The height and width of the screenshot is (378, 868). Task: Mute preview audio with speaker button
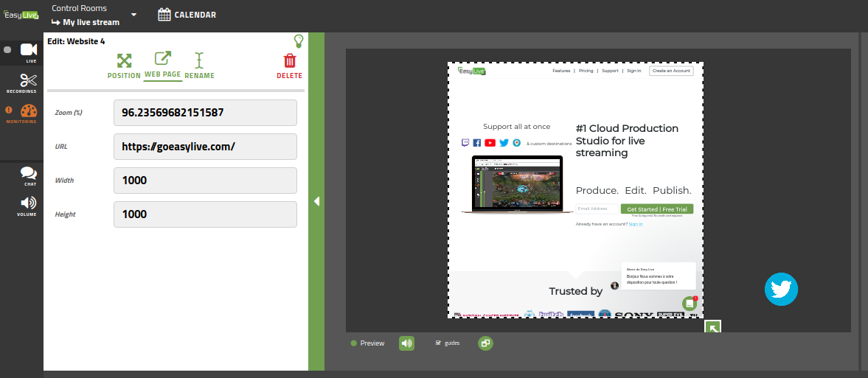[407, 343]
